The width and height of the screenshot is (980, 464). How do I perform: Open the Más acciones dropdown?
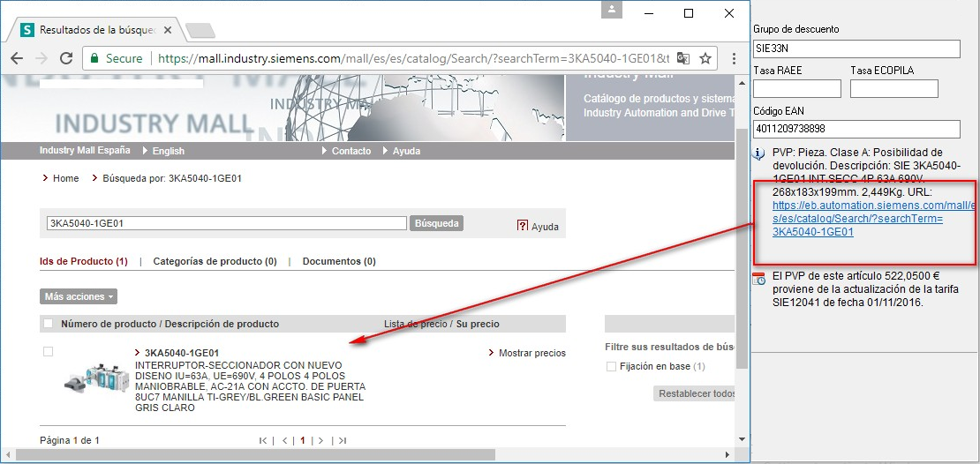[79, 296]
